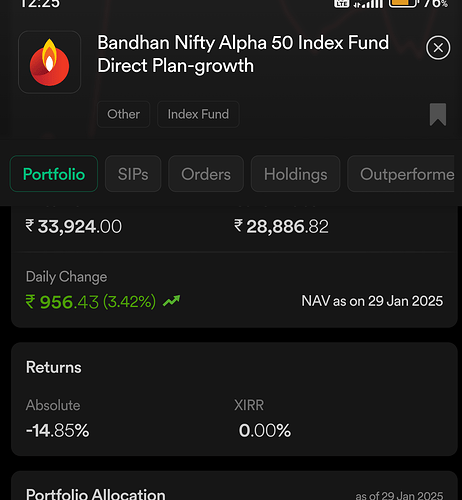Show the Outperformers tab
The width and height of the screenshot is (462, 500).
coord(401,174)
